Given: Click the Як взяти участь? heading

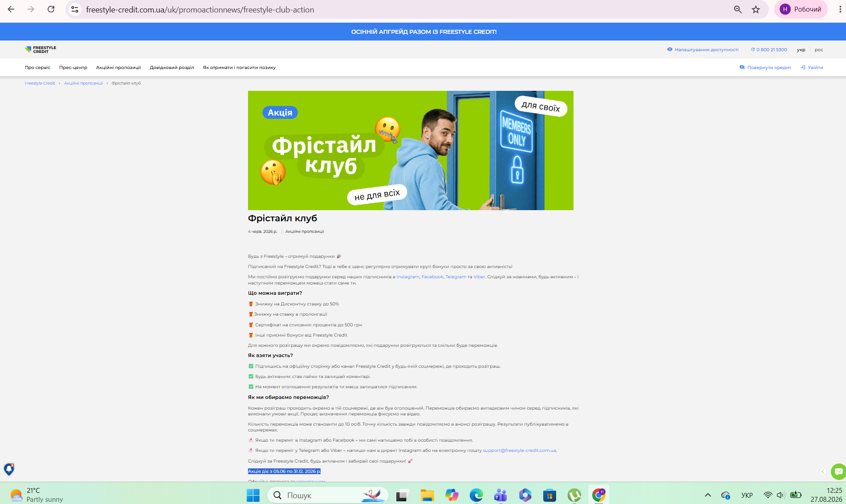Looking at the screenshot, I should [x=270, y=355].
